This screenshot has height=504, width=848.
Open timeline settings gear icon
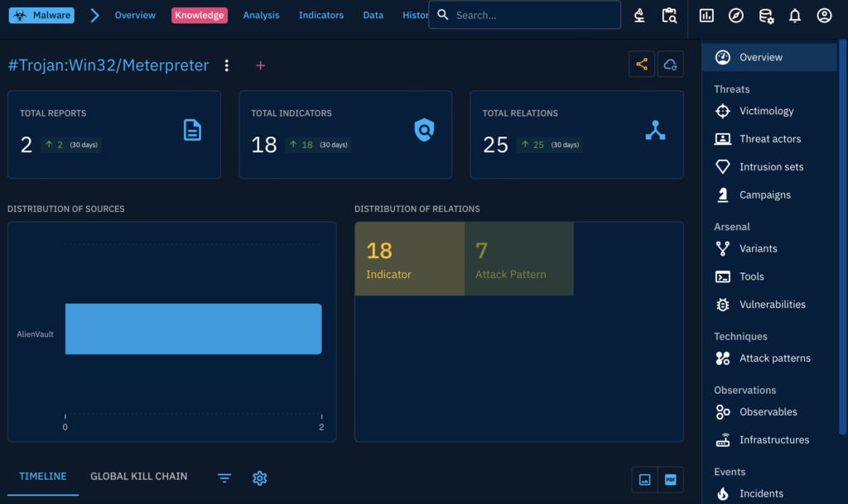[260, 478]
